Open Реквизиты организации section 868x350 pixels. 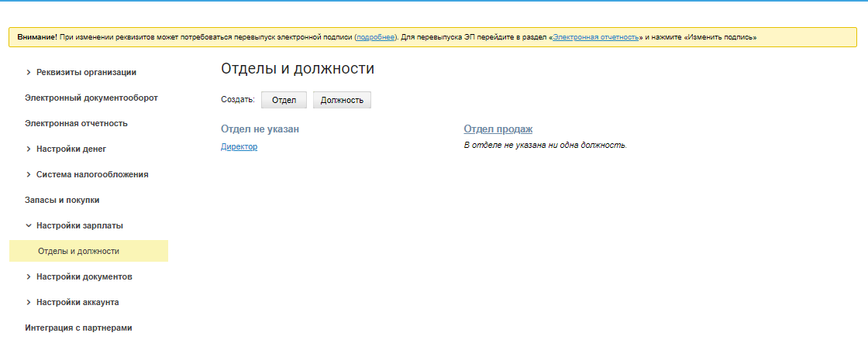[86, 73]
